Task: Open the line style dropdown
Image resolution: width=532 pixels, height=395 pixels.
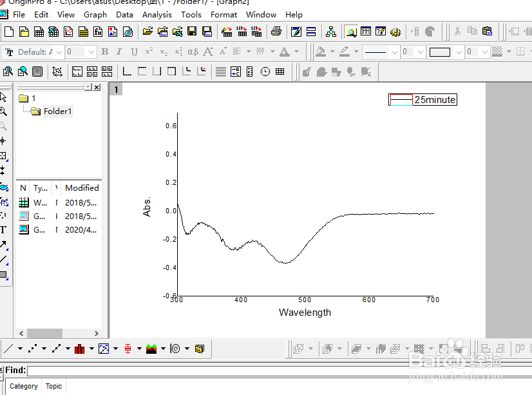Action: (x=395, y=52)
